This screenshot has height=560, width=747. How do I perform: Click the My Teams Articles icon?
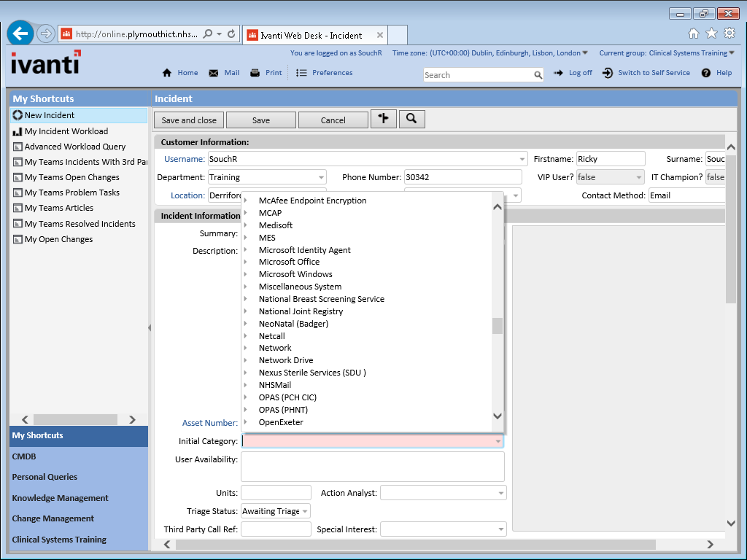(18, 208)
